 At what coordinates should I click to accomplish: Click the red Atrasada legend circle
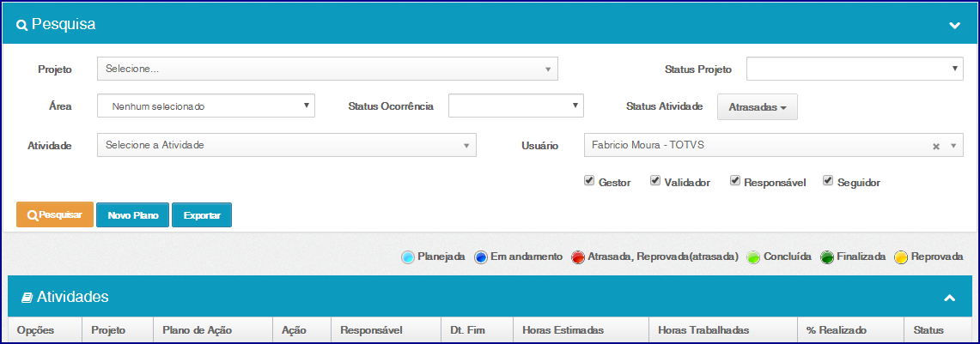click(578, 257)
